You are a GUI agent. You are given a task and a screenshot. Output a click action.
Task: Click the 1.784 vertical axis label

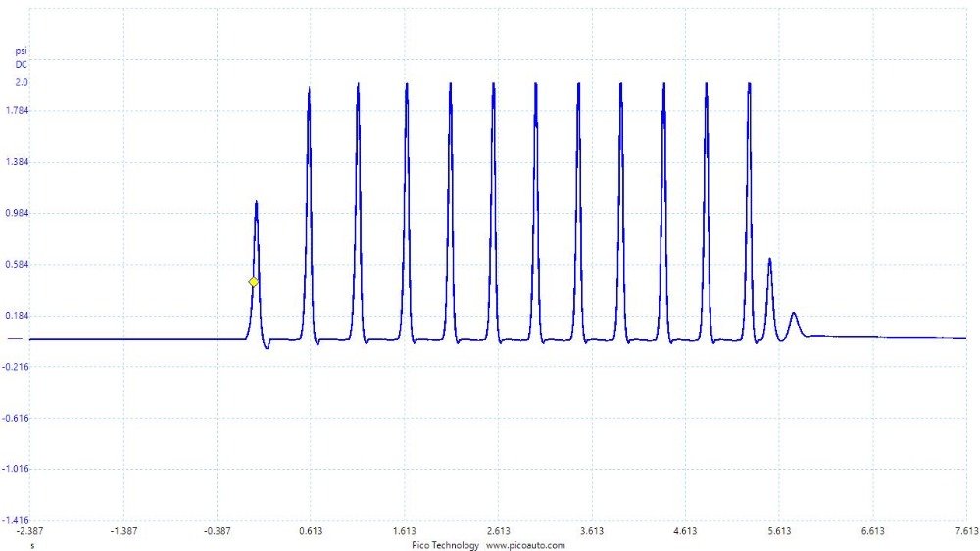pyautogui.click(x=19, y=111)
